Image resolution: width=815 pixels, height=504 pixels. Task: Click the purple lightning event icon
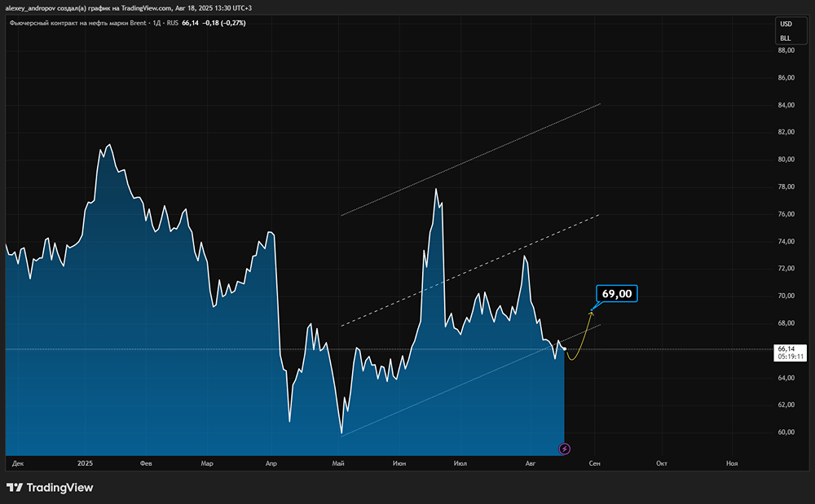point(564,449)
